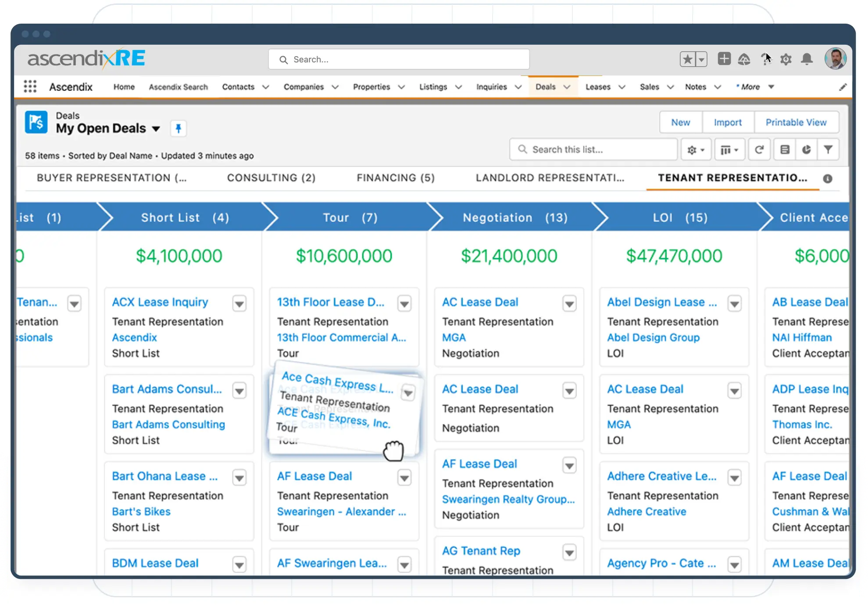Expand the Leases nav dropdown
This screenshot has height=607, width=868.
pos(622,87)
